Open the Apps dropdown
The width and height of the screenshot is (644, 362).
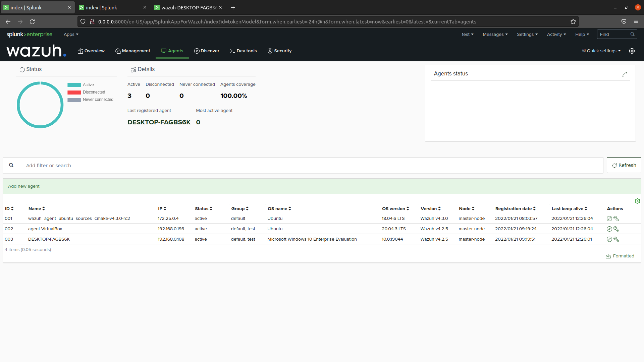click(x=71, y=35)
